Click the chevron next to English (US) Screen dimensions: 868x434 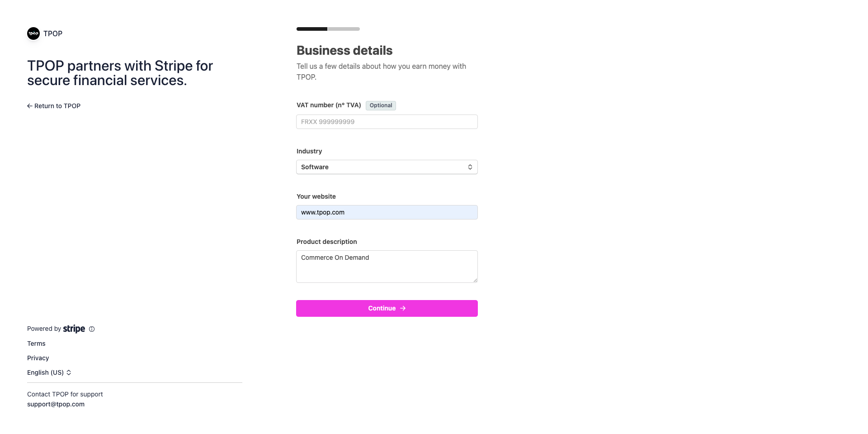[x=69, y=372]
